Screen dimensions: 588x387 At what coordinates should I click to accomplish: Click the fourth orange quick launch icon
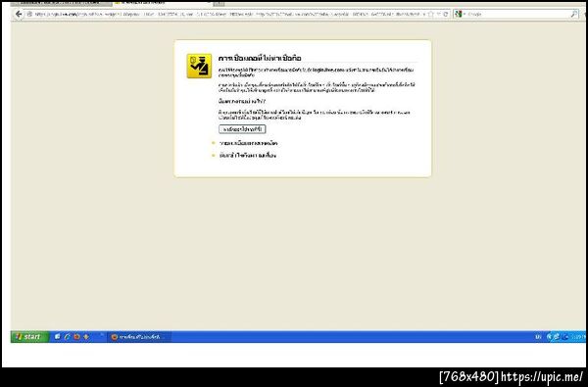86,337
